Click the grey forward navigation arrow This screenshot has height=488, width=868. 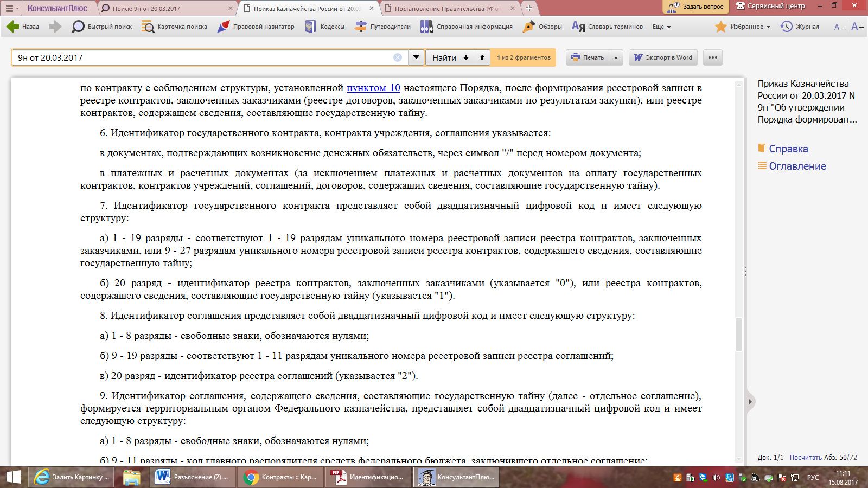coord(55,27)
